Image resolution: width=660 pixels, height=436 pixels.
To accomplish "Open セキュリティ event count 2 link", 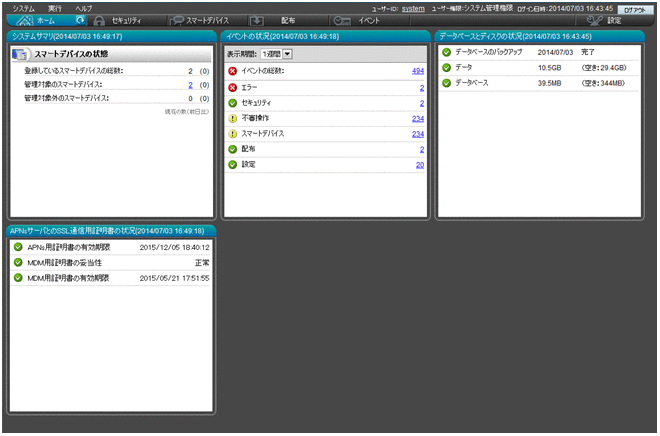I will coord(422,103).
